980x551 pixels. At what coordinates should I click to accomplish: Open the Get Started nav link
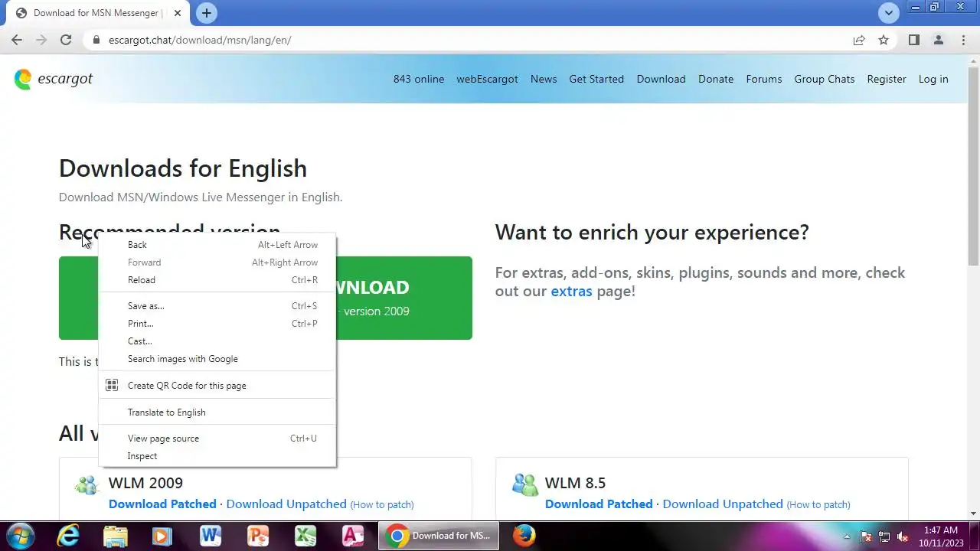596,79
